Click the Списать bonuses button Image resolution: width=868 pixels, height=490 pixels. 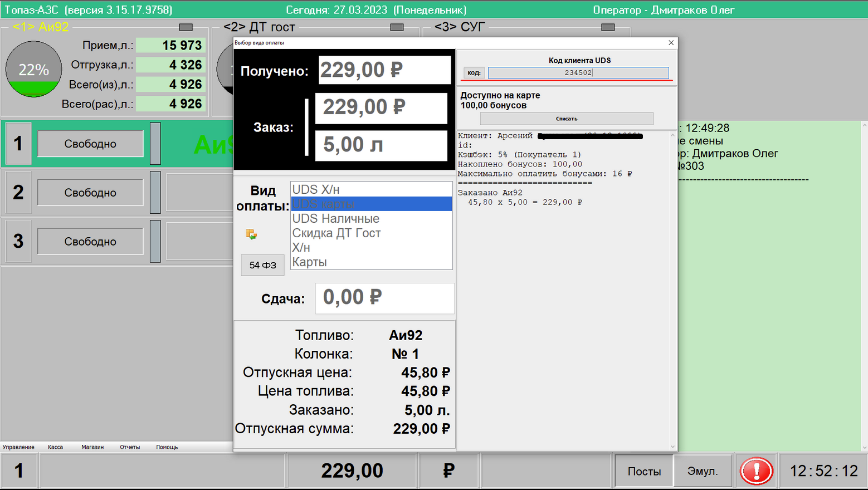coord(567,119)
